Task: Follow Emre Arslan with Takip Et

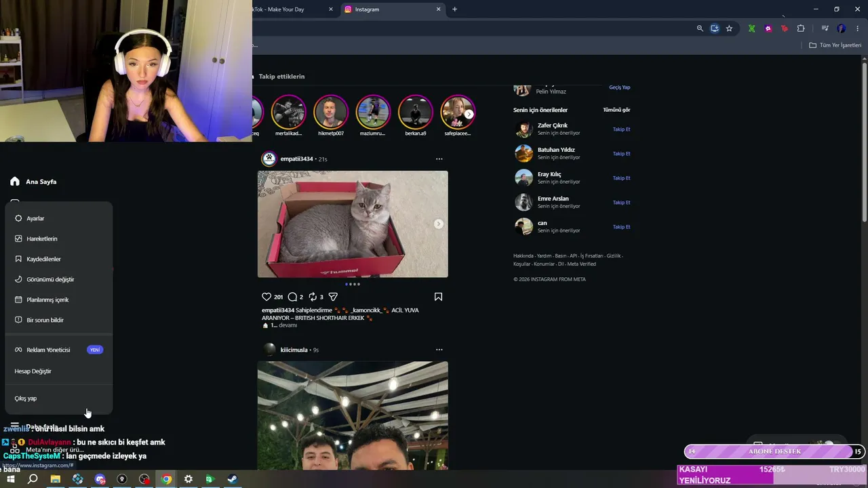Action: click(621, 203)
